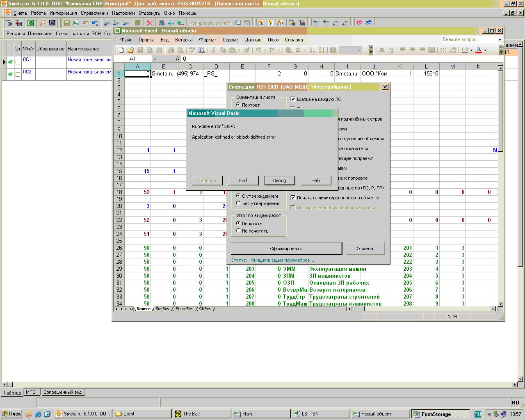Screen dimensions: 525x420
Task: Open the 'Введите вопрос' dropdown arrow
Action: (x=500, y=40)
